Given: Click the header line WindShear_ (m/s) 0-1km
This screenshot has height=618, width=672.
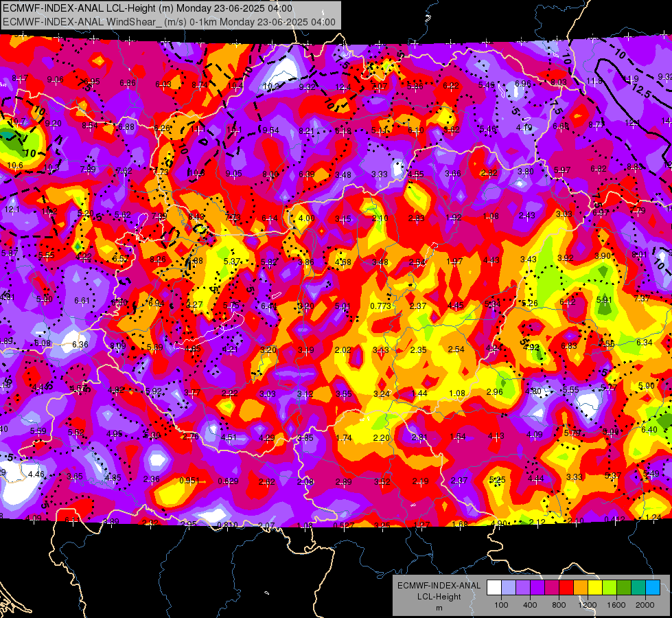Looking at the screenshot, I should coord(169,22).
